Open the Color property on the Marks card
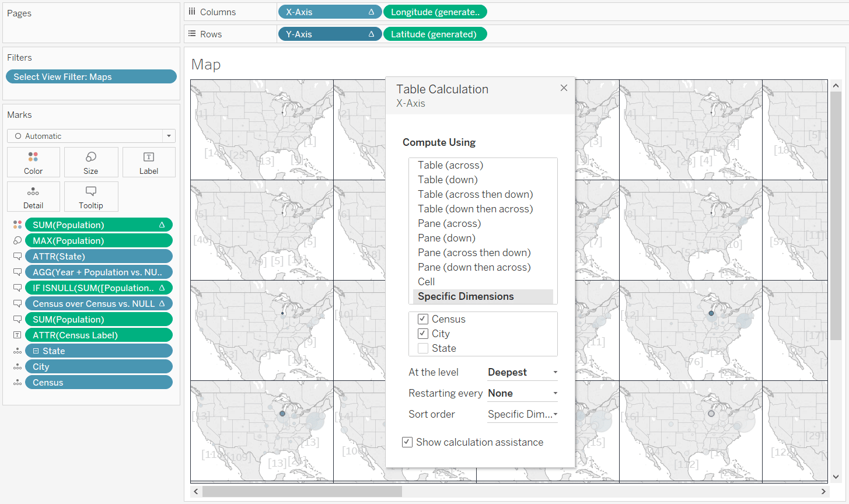The height and width of the screenshot is (504, 849). click(33, 162)
